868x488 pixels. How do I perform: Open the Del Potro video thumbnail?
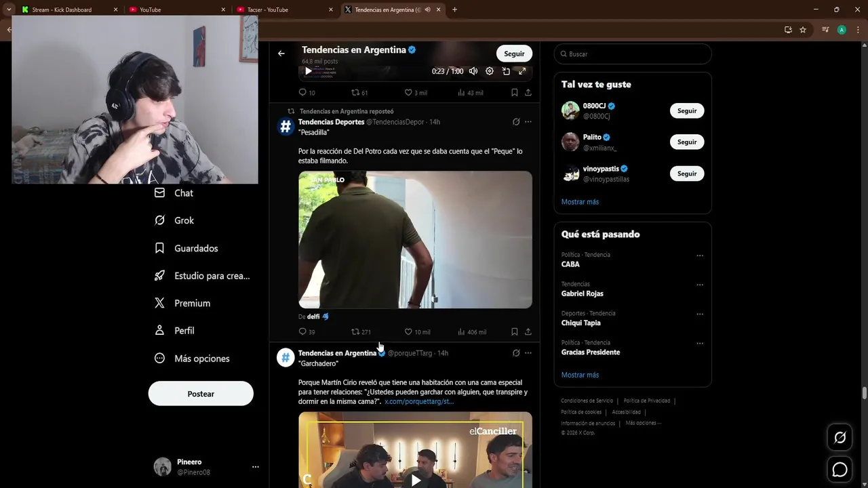pyautogui.click(x=415, y=240)
